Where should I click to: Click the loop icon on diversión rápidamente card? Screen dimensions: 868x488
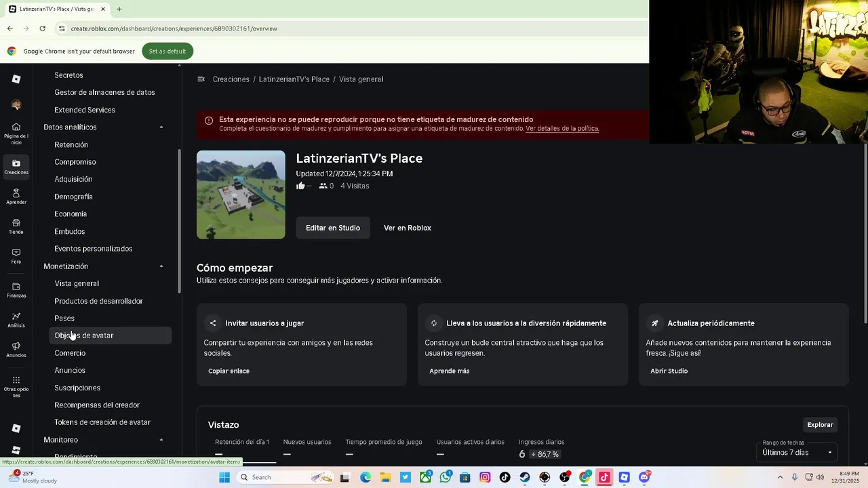(434, 323)
